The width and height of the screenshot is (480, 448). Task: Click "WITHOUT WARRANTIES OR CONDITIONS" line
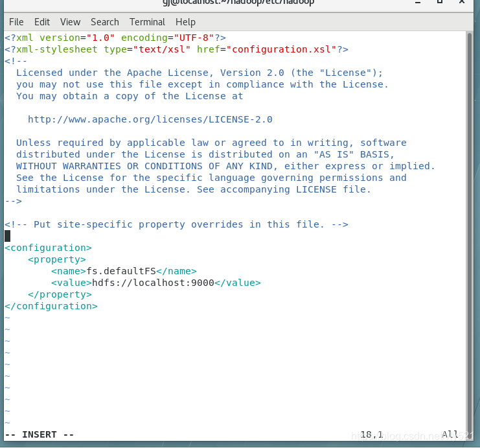pos(225,166)
